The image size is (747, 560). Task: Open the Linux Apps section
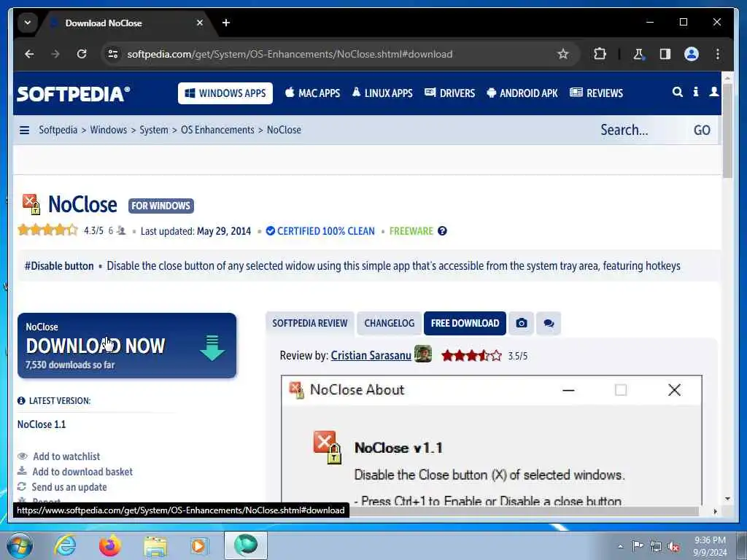point(382,93)
